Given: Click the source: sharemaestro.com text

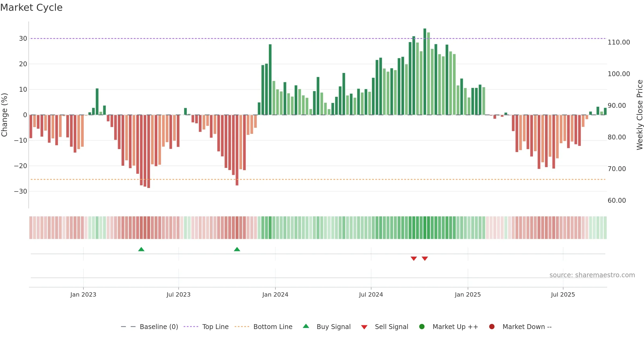Looking at the screenshot, I should point(592,275).
